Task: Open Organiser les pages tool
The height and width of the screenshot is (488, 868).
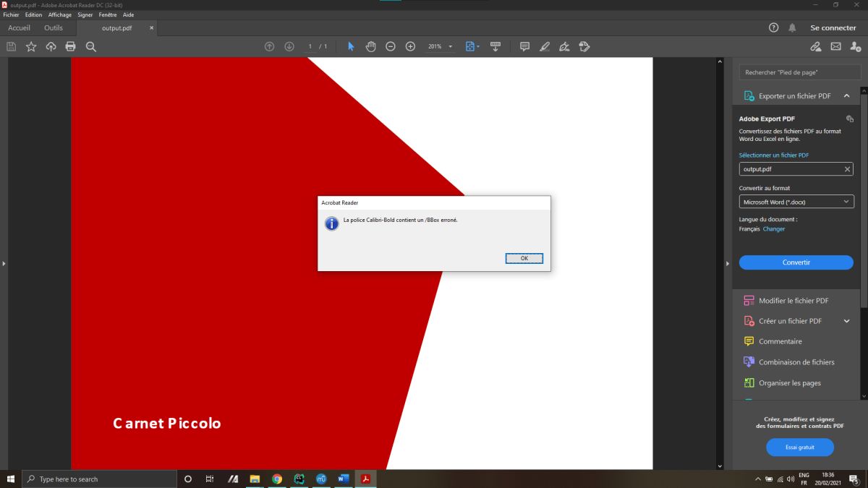Action: point(790,383)
